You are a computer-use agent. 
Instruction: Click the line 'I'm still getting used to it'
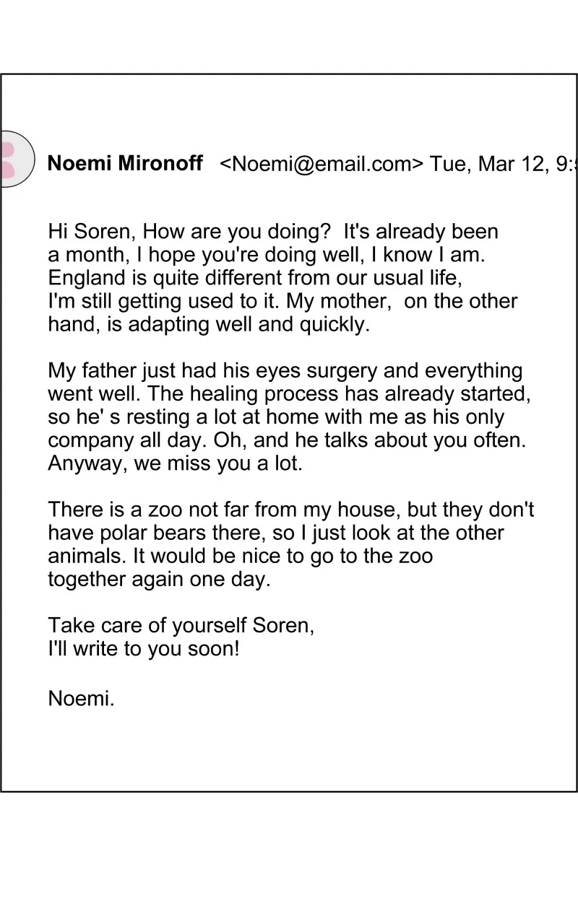tap(282, 301)
